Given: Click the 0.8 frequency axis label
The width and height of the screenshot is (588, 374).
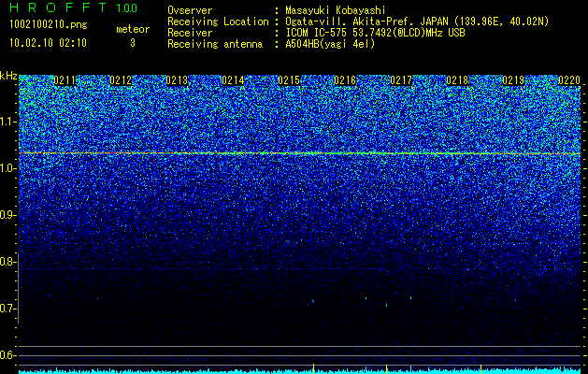Looking at the screenshot, I should pos(7,262).
